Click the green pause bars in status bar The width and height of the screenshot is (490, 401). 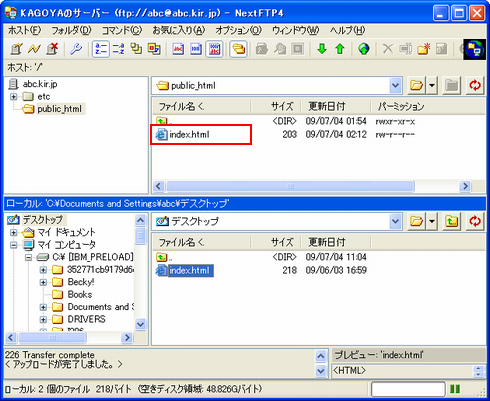tap(455, 389)
